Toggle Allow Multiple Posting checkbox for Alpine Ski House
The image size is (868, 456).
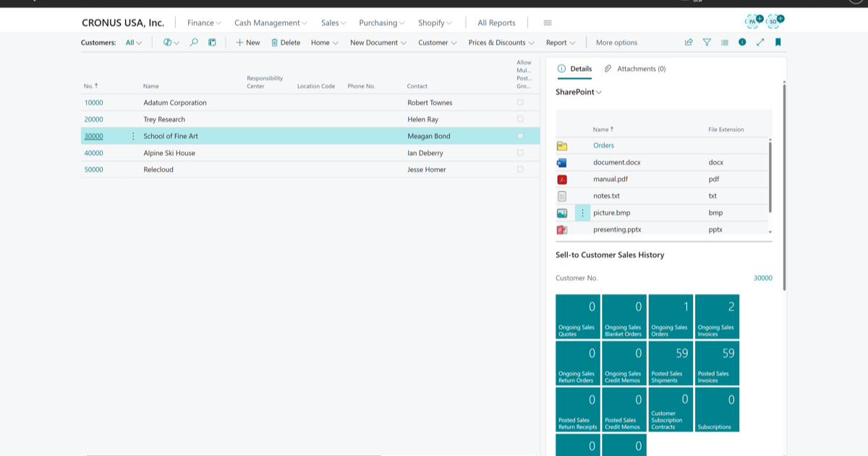tap(520, 153)
